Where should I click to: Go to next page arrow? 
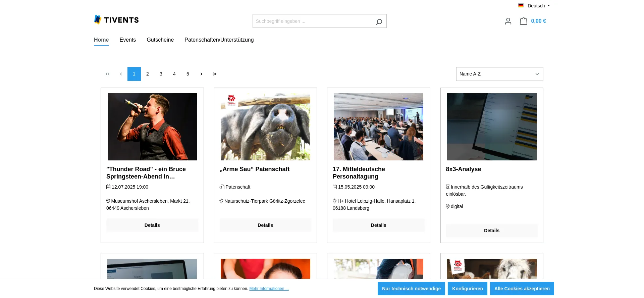201,74
